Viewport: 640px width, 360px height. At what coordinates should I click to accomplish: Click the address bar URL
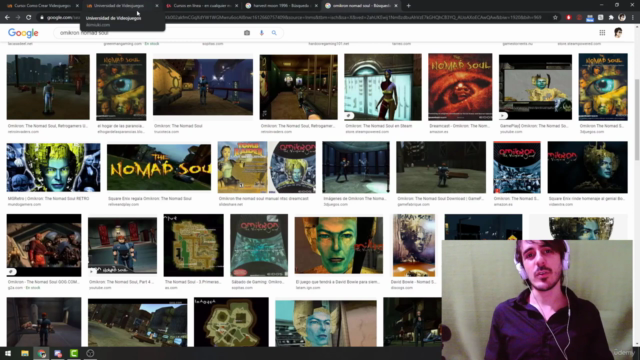(298, 18)
